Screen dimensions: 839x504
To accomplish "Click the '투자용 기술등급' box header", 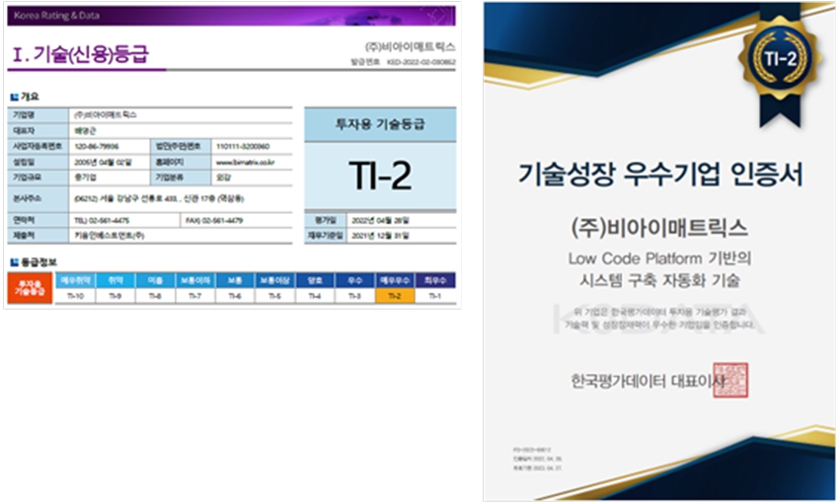I will tap(380, 124).
